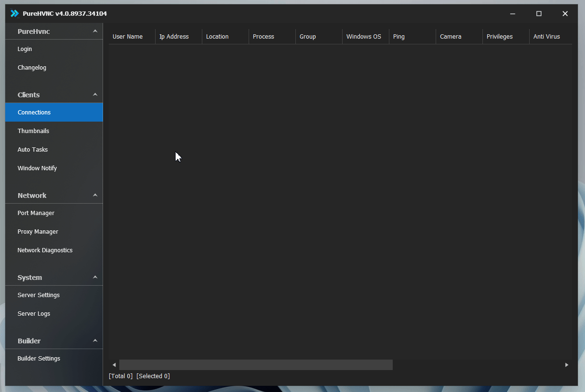Sort by the Ip Address column
The image size is (585, 392).
[x=179, y=37]
